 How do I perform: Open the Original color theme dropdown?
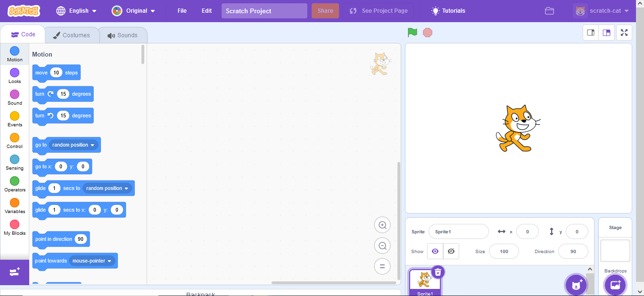coord(133,10)
